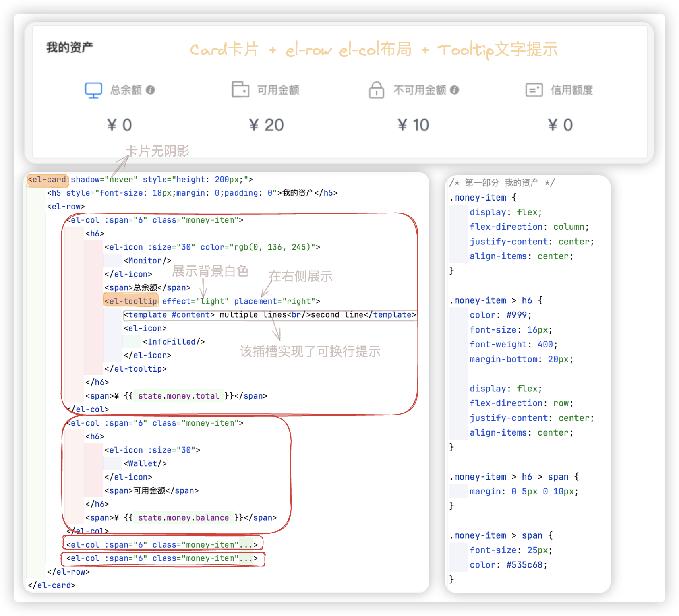Click the blue monitor icon beside 总余额

click(93, 90)
